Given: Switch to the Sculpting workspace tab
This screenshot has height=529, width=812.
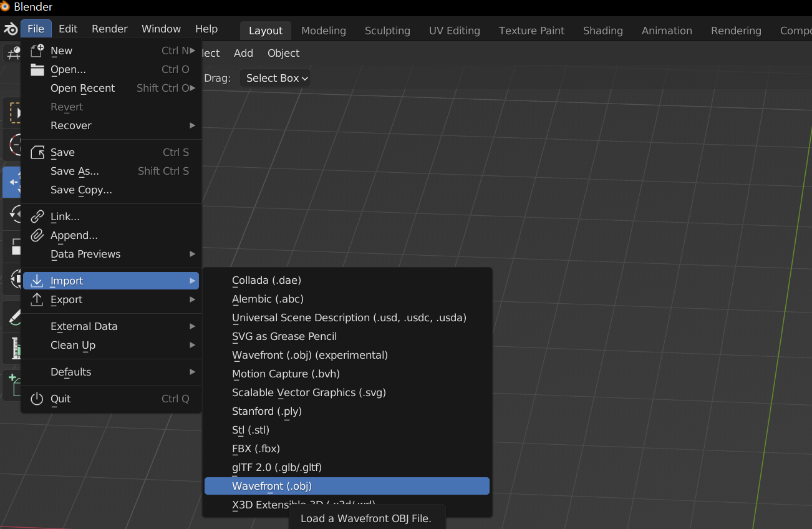Looking at the screenshot, I should click(387, 31).
